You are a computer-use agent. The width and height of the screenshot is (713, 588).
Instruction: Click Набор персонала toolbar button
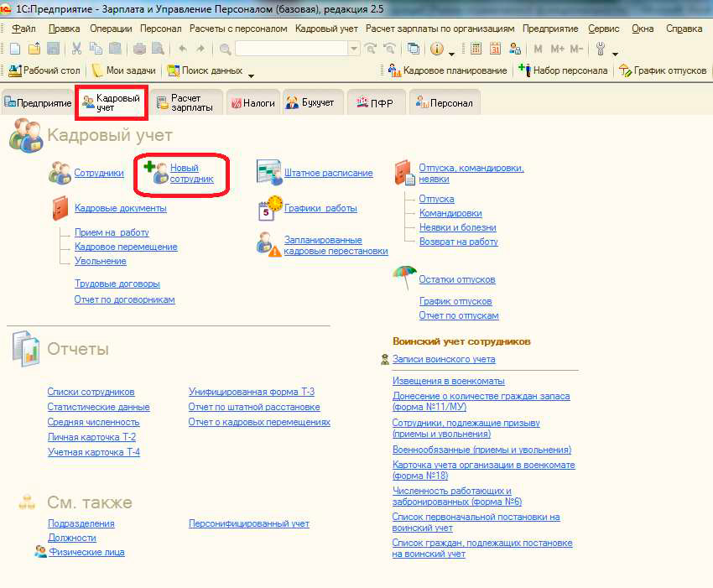tap(564, 70)
